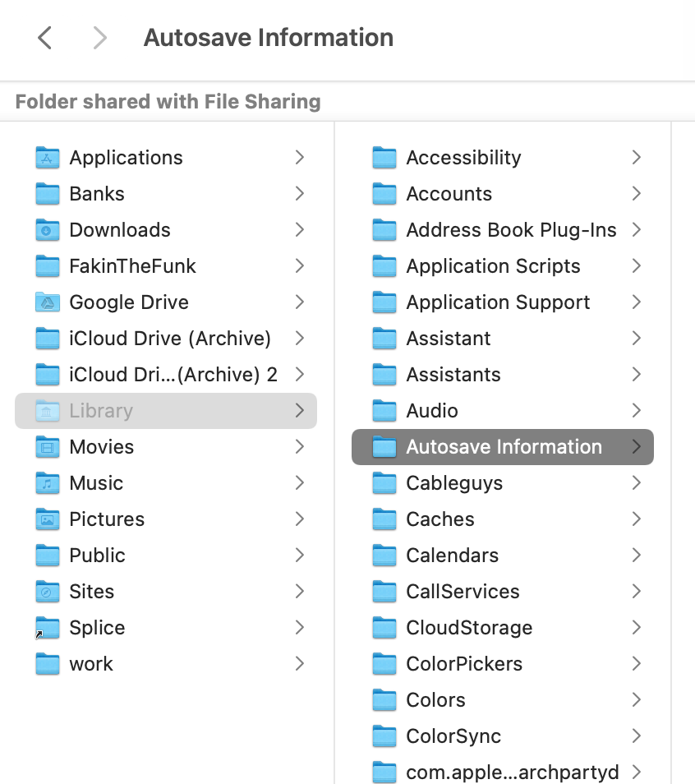The width and height of the screenshot is (695, 784).
Task: Go forward using the right arrow
Action: coord(100,38)
